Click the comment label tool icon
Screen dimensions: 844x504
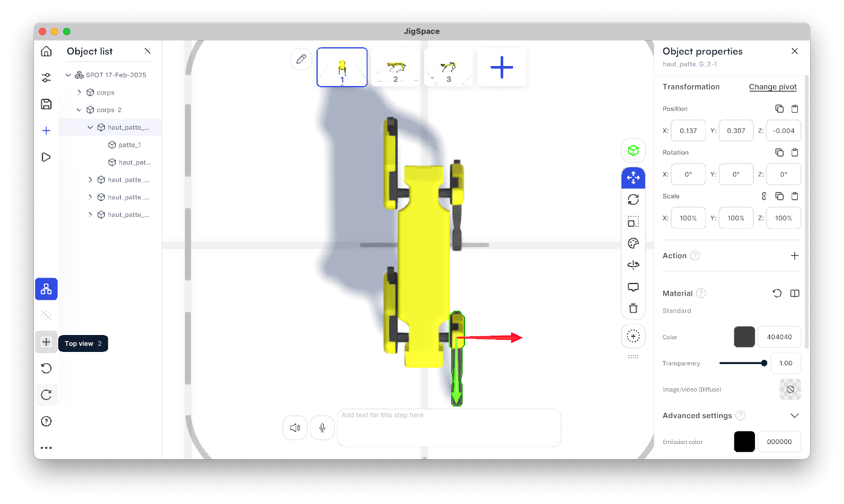click(633, 287)
